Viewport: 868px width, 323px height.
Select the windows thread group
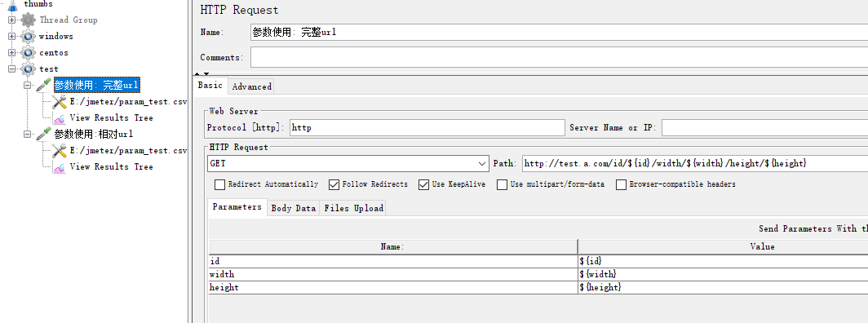[x=56, y=37]
